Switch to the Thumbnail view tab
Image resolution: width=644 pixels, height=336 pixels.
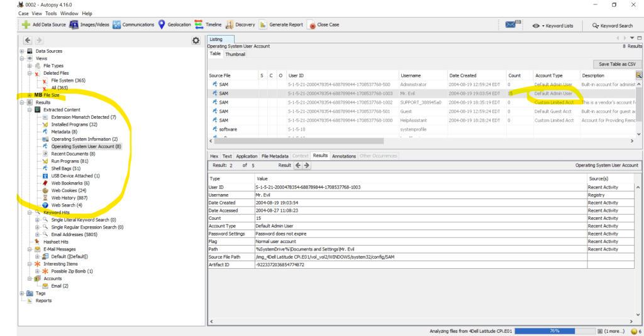235,54
